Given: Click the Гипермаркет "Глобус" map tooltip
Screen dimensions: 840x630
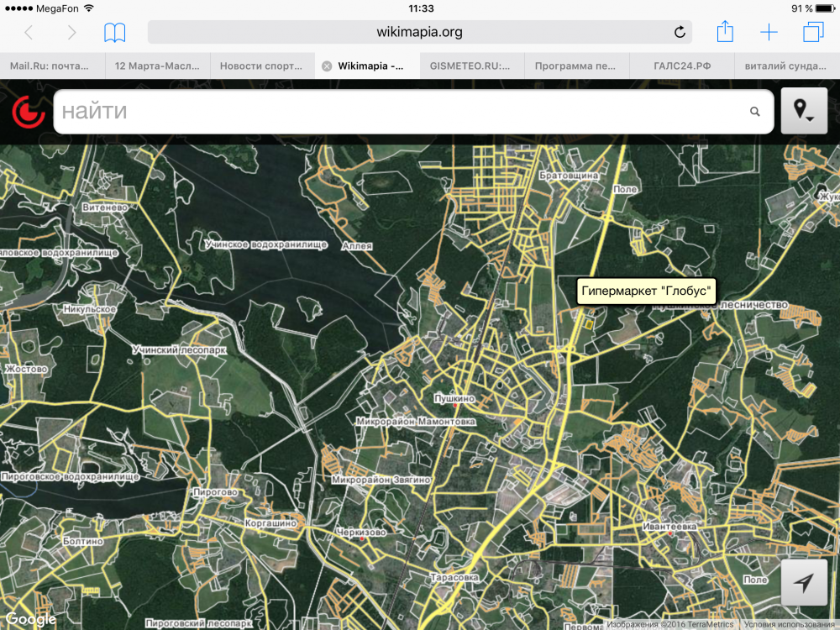Looking at the screenshot, I should tap(647, 291).
